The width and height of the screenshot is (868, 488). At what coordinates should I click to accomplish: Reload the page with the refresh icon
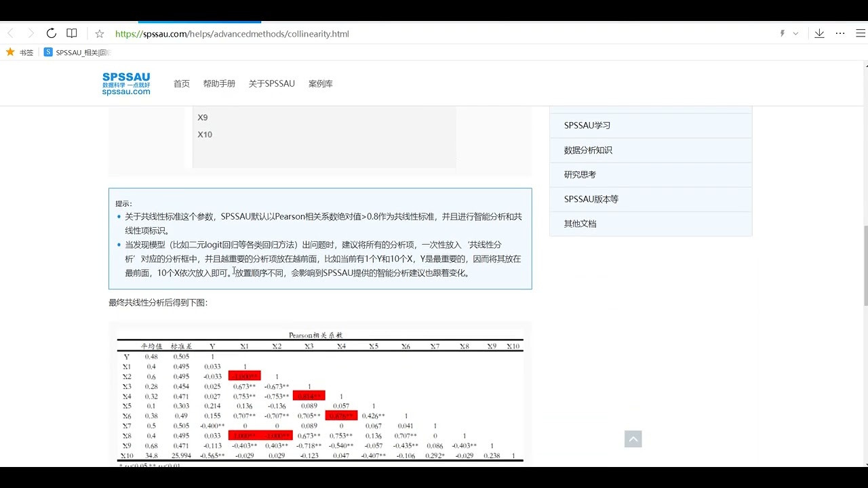51,33
